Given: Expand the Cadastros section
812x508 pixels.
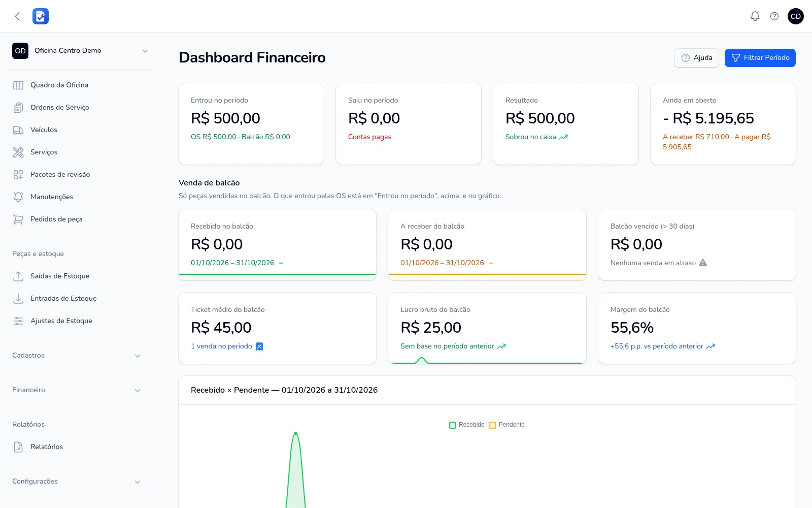Looking at the screenshot, I should 76,356.
